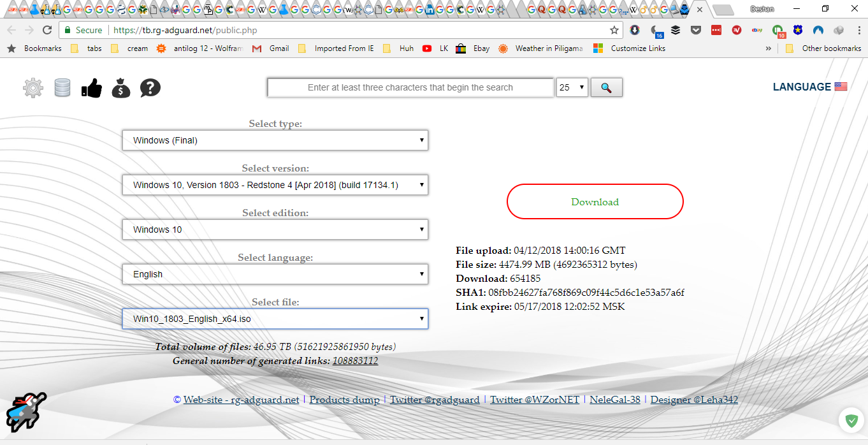Open the Twitter @rgadguard link
Image resolution: width=868 pixels, height=445 pixels.
435,400
